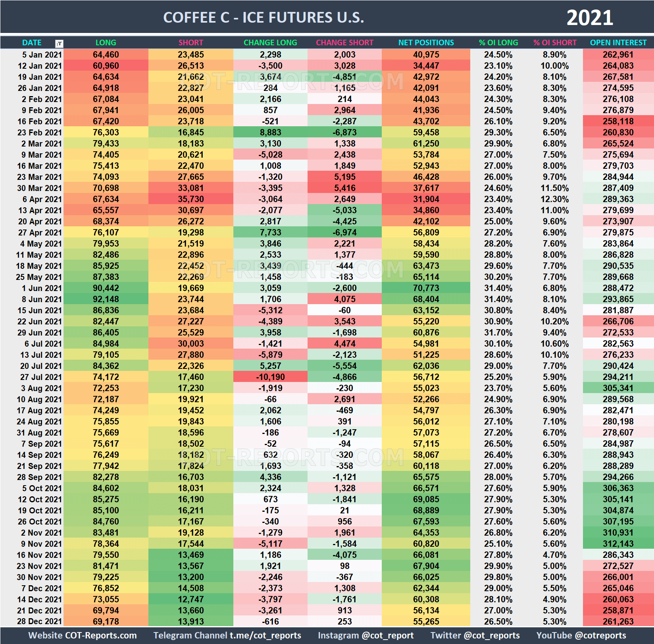Open the DATE column filter dropdown
Screen dimensions: 654x644
tap(59, 43)
